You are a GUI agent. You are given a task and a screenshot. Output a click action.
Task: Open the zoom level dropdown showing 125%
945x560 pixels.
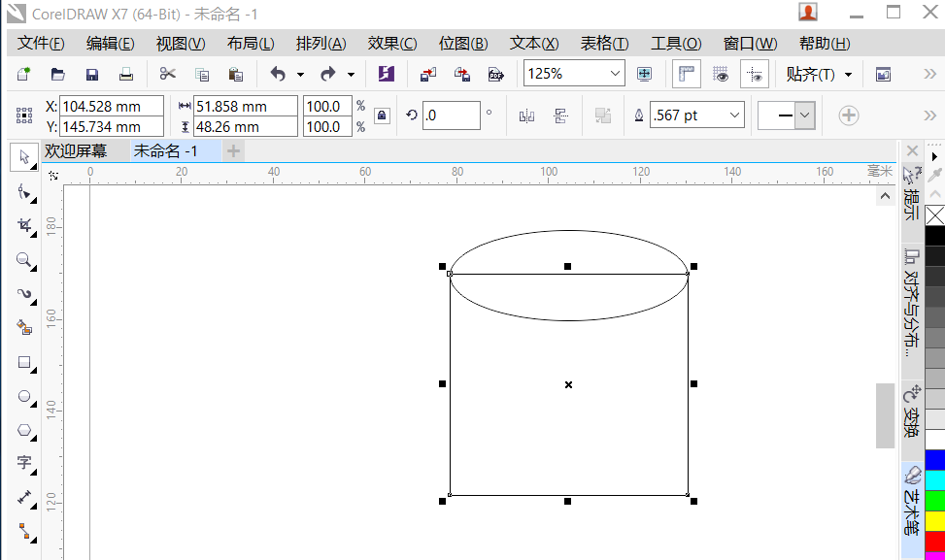(613, 73)
